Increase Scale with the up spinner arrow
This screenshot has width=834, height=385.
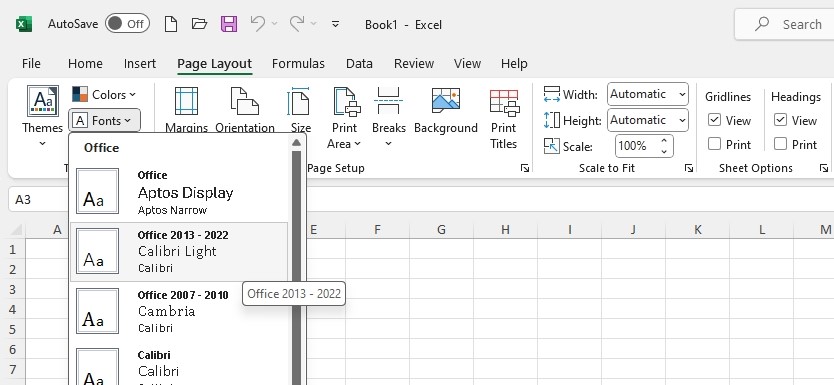664,141
